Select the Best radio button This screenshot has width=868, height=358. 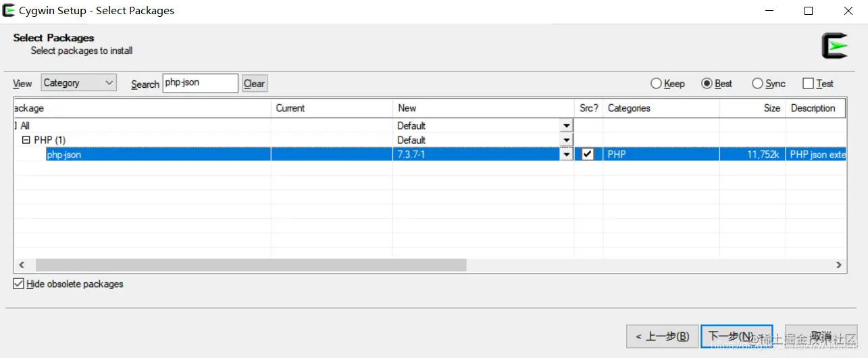tap(707, 84)
